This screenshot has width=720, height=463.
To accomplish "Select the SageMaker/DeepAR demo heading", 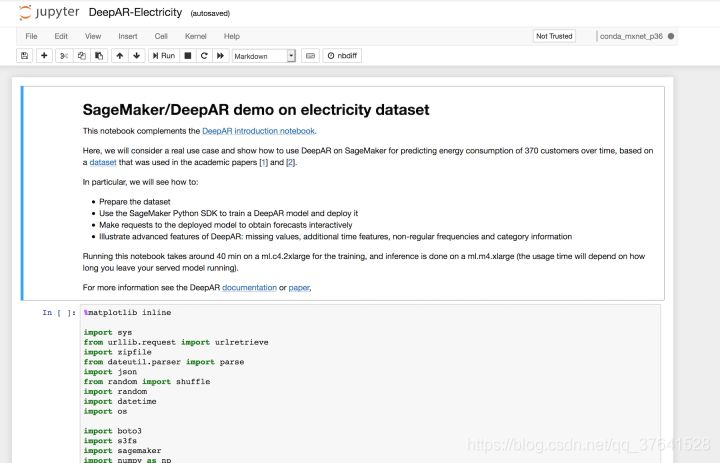I will coord(256,110).
